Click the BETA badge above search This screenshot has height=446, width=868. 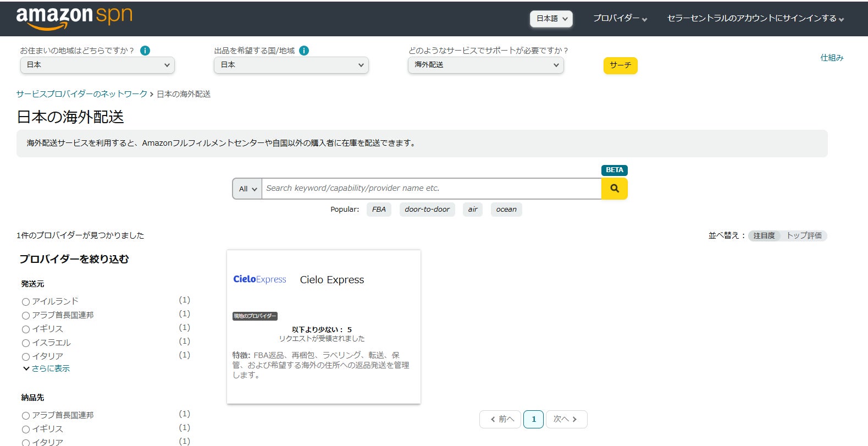615,170
